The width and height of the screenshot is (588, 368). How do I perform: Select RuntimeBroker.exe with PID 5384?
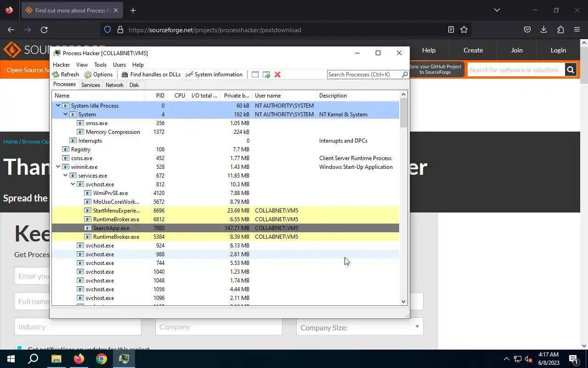pos(225,237)
